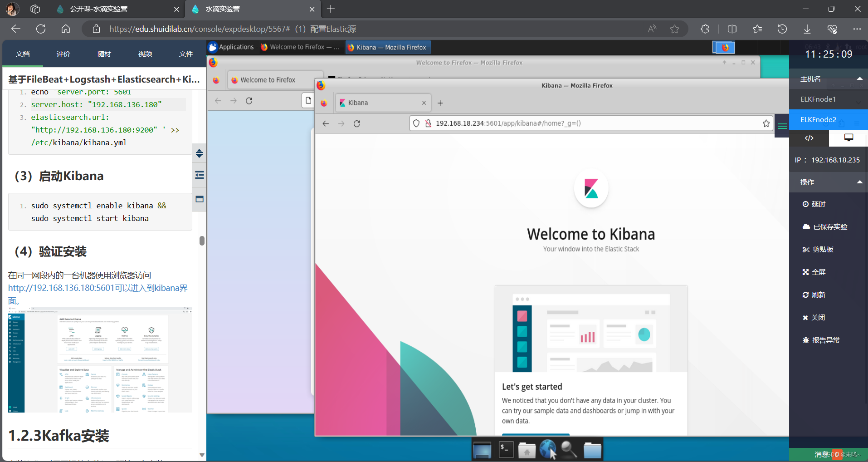Reload page in Welcome to Firefox window
The height and width of the screenshot is (462, 868).
point(249,101)
